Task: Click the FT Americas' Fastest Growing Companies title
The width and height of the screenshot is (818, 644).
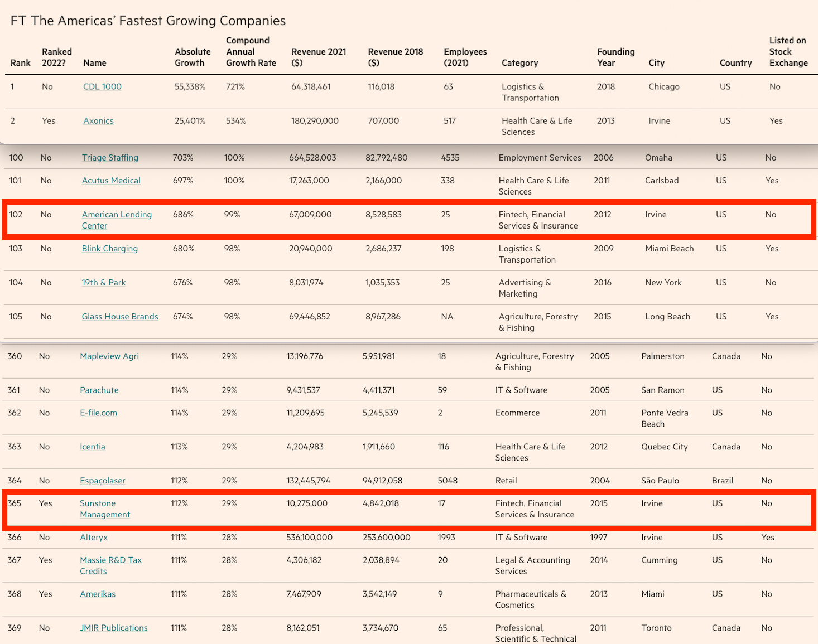Action: [x=148, y=21]
